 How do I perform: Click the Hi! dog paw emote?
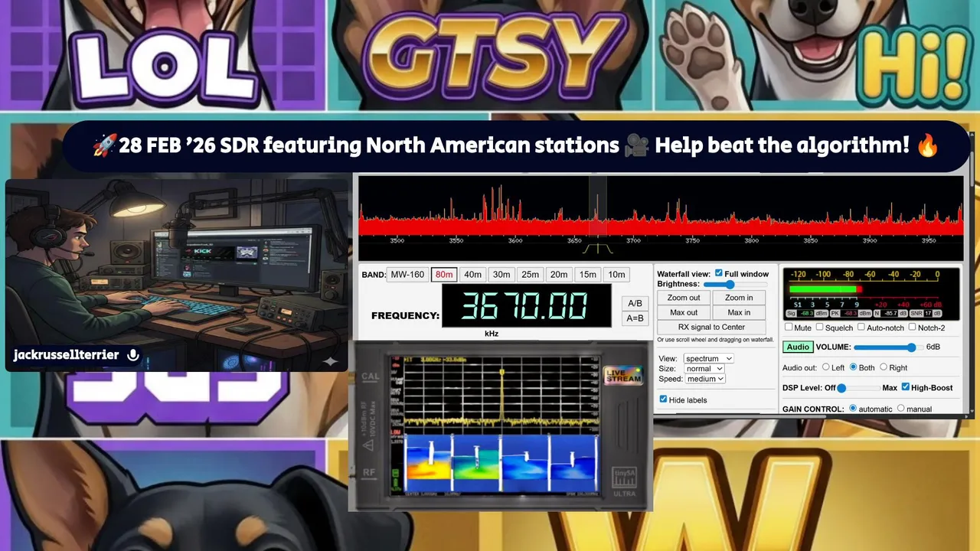[817, 55]
